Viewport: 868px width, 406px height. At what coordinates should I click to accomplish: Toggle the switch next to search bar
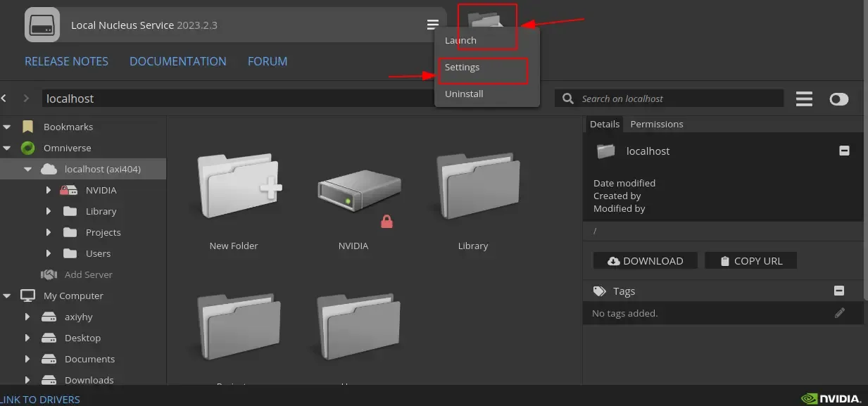[838, 99]
